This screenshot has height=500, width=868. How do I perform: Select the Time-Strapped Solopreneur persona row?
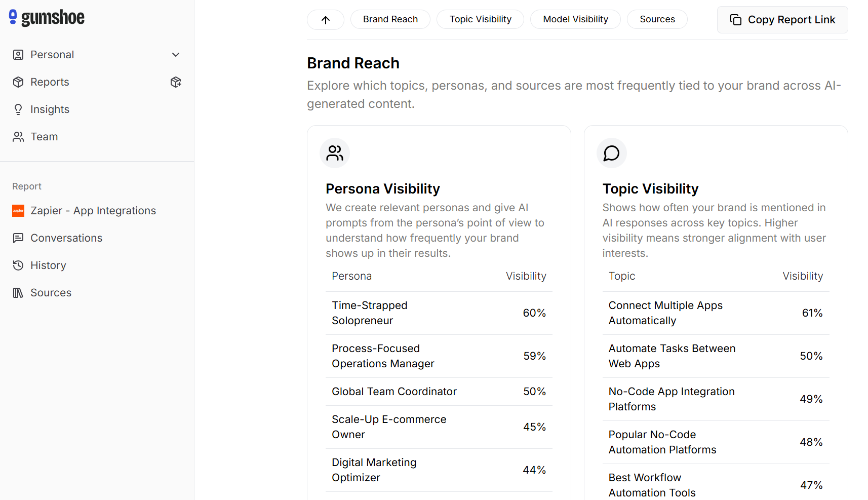pos(439,313)
